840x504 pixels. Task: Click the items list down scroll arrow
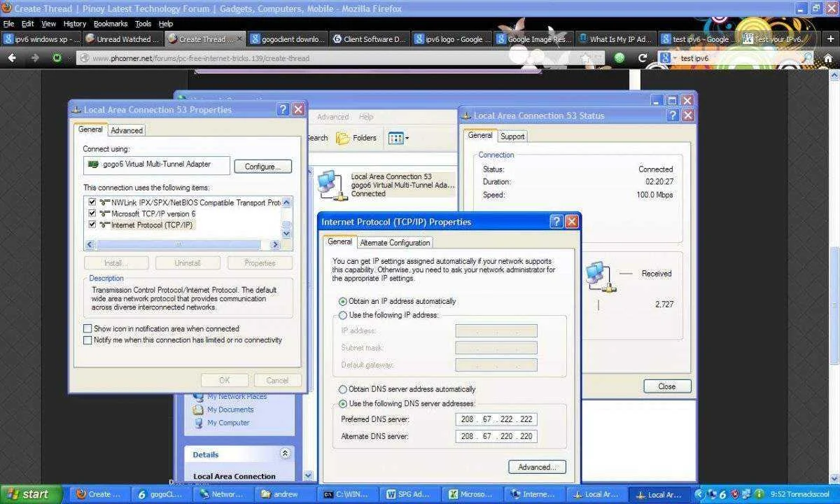pyautogui.click(x=286, y=234)
